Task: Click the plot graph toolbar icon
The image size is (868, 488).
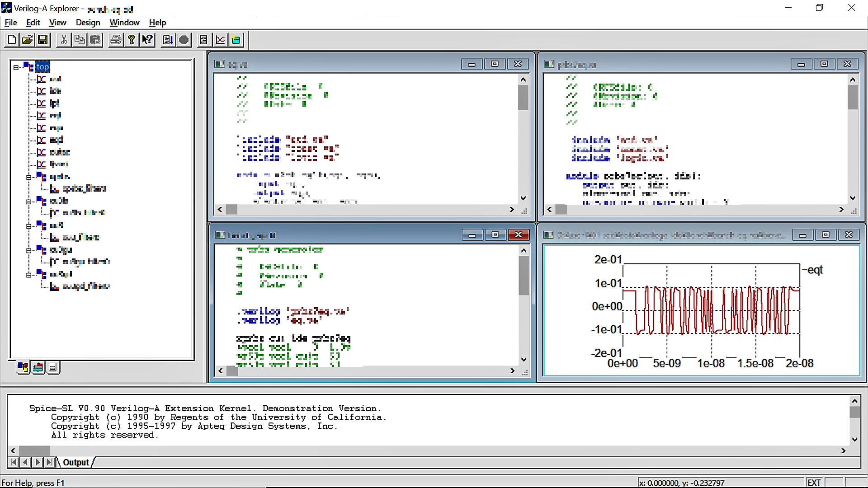Action: 220,40
